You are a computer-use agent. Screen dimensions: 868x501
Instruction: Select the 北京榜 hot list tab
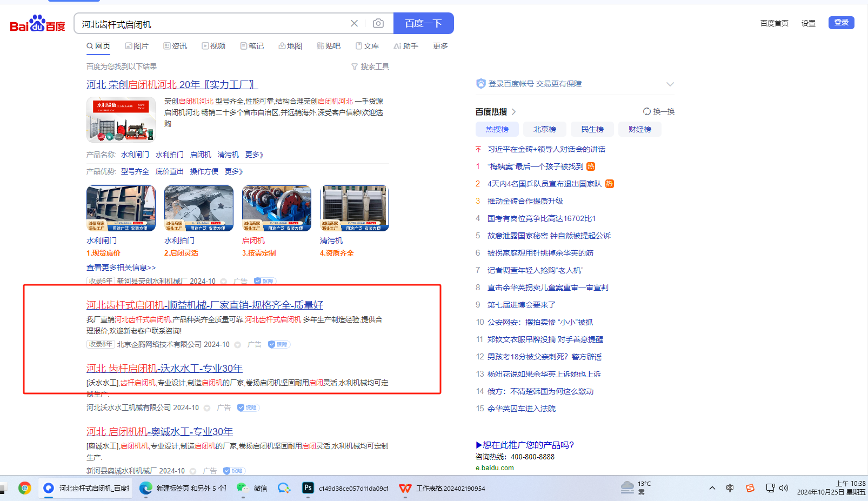click(545, 129)
